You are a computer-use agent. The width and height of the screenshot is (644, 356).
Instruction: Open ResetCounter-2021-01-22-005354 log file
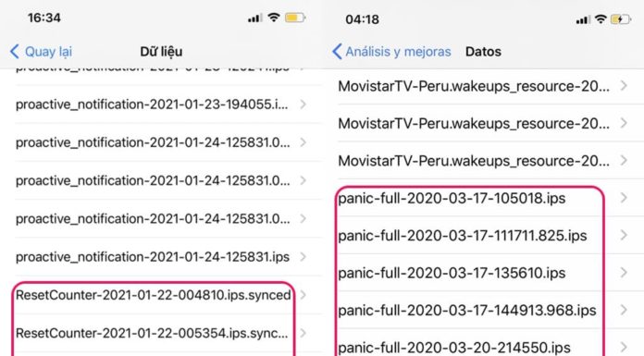[x=161, y=333]
